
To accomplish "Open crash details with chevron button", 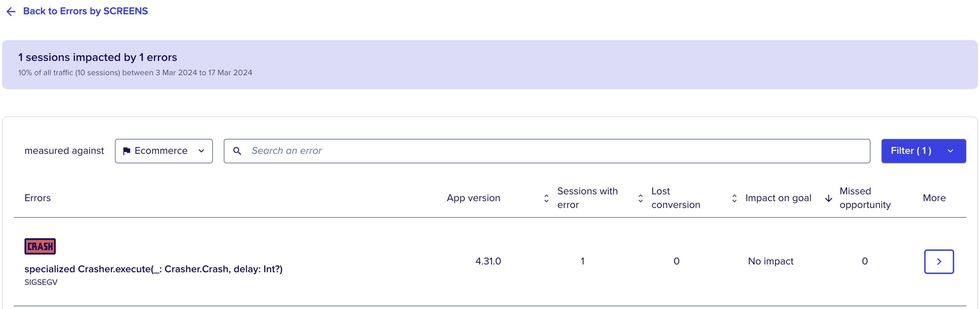I will (939, 261).
